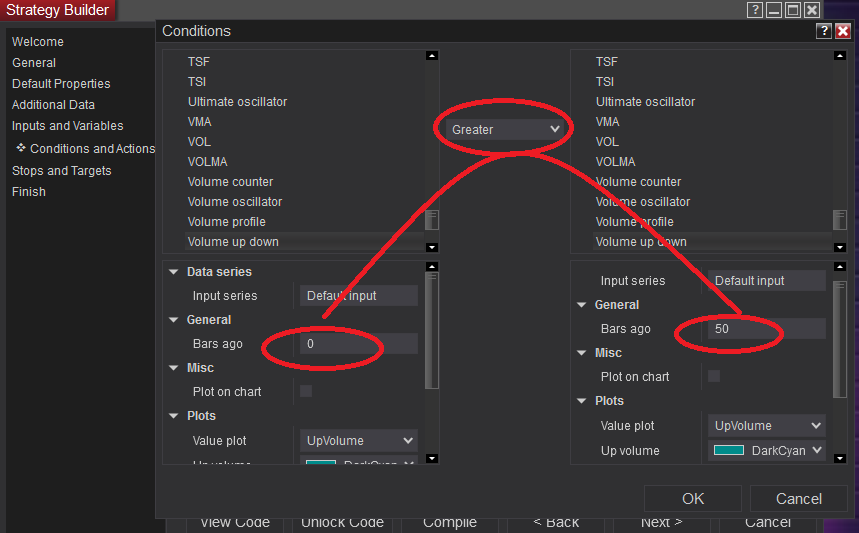
Task: Collapse left Misc section
Action: [x=174, y=368]
